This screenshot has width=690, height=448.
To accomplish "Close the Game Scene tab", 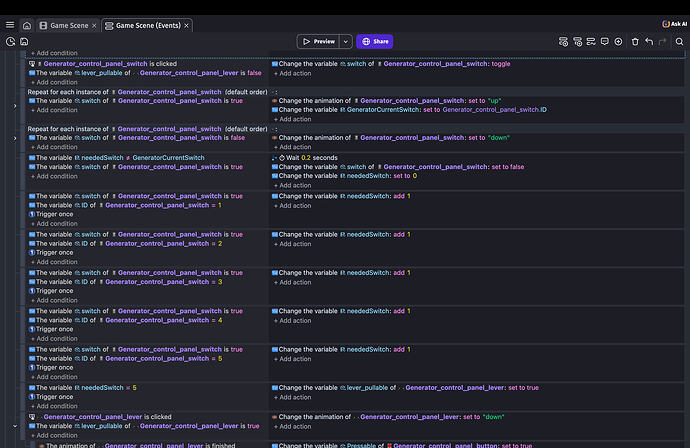I will tap(94, 26).
